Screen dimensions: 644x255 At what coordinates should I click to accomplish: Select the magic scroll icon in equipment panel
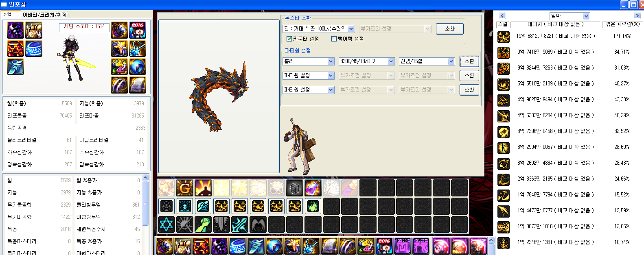pyautogui.click(x=138, y=85)
